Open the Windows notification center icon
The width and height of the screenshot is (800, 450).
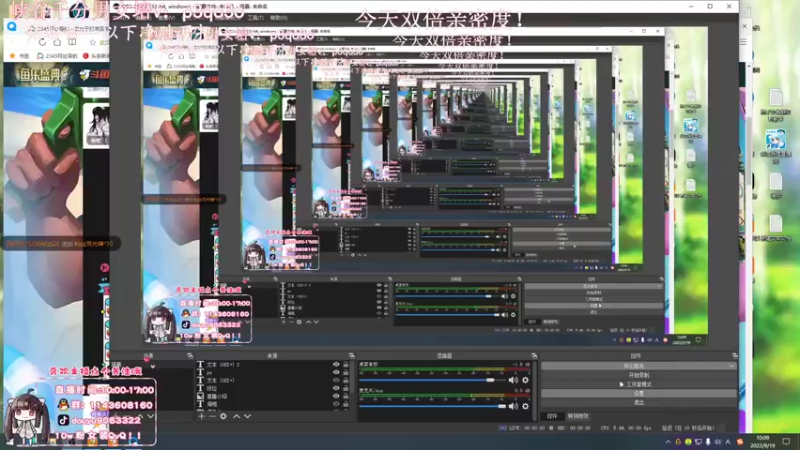pyautogui.click(x=786, y=441)
